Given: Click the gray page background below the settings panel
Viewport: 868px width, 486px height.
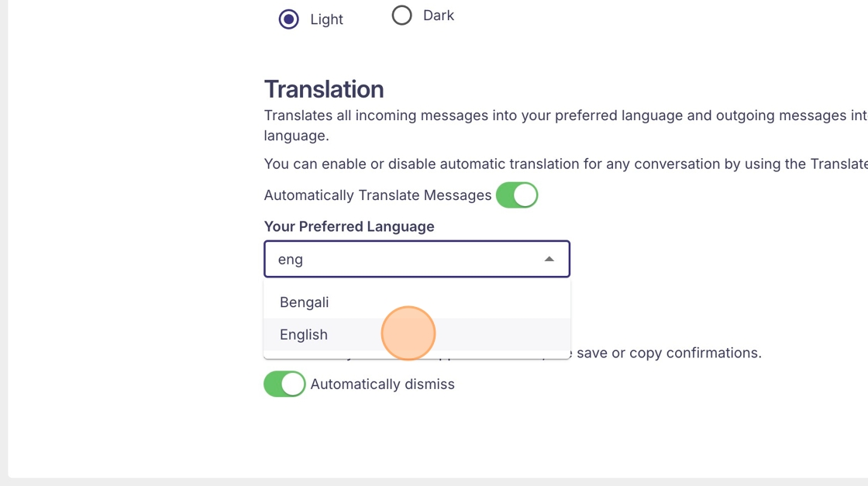Looking at the screenshot, I should point(434,482).
